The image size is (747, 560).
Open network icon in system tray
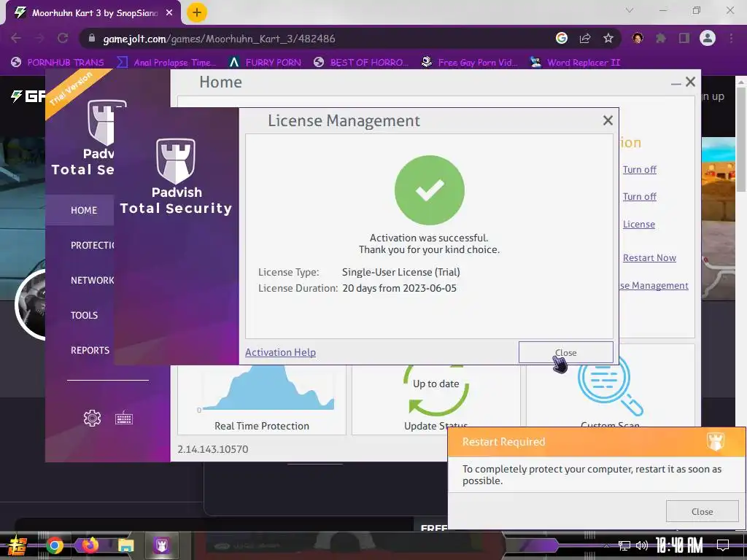[624, 545]
